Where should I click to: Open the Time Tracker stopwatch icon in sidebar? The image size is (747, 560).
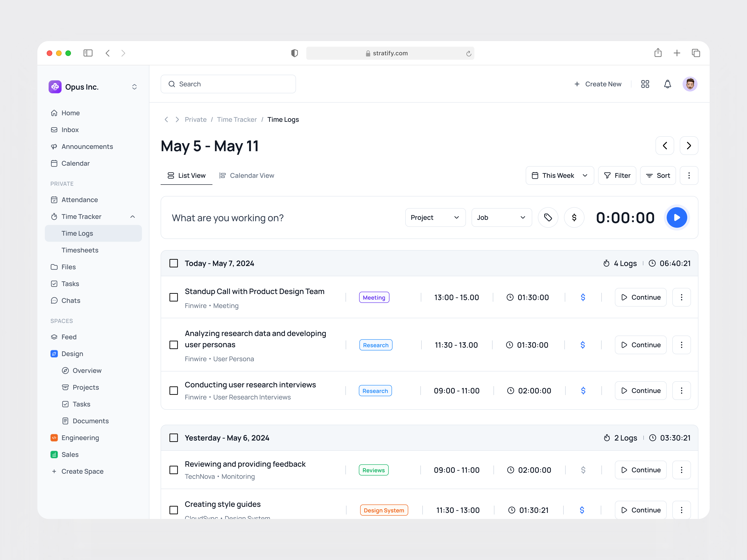[x=54, y=216]
